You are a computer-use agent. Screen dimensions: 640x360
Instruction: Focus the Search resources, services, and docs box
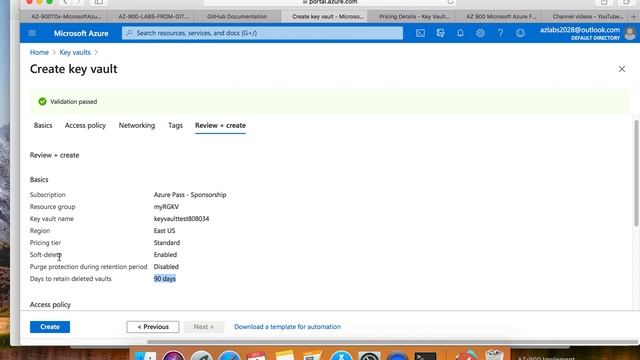262,33
